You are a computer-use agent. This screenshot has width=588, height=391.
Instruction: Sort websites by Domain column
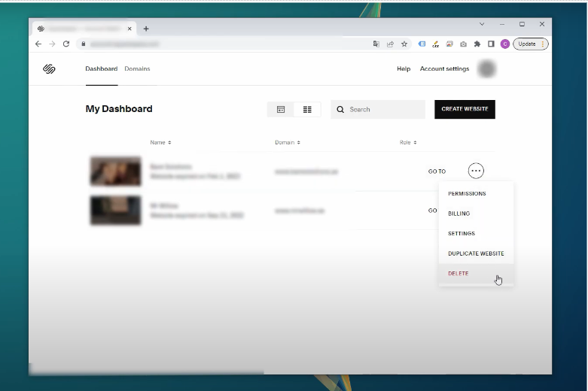click(287, 142)
